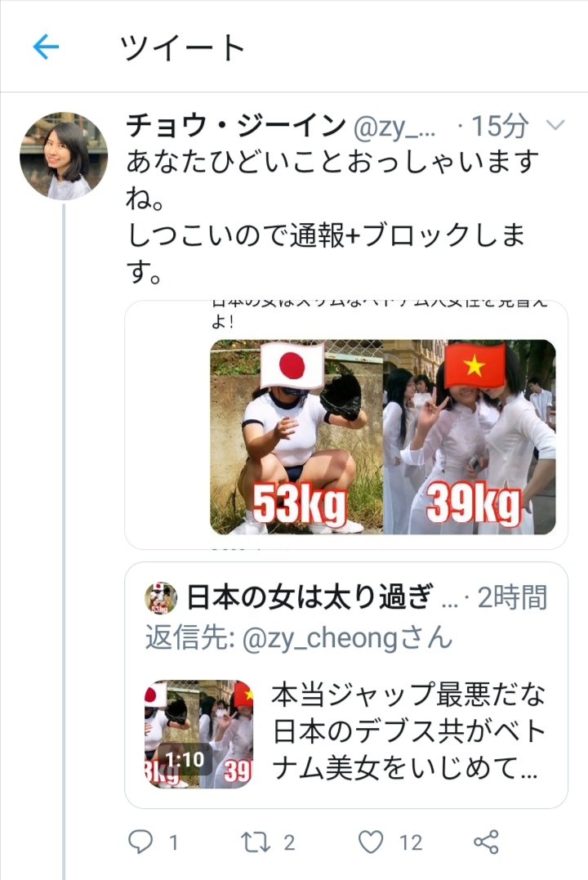The image size is (588, 880).
Task: Open the quoted tweet text 本当ジャップ最悪だな
Action: click(x=408, y=695)
